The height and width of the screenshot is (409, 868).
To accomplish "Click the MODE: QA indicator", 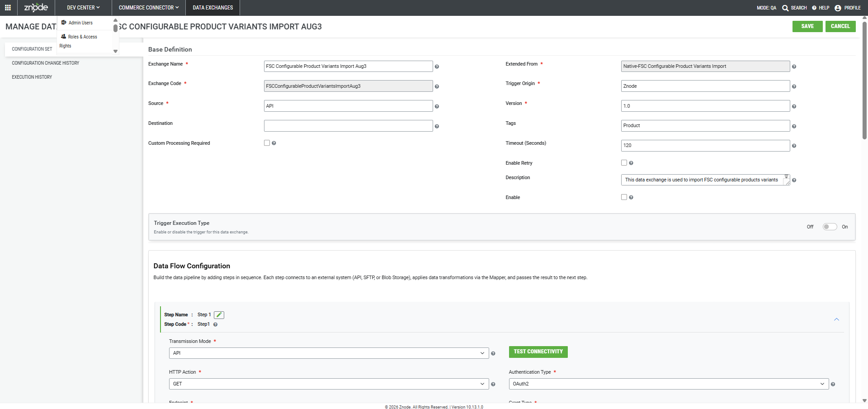I will [766, 8].
